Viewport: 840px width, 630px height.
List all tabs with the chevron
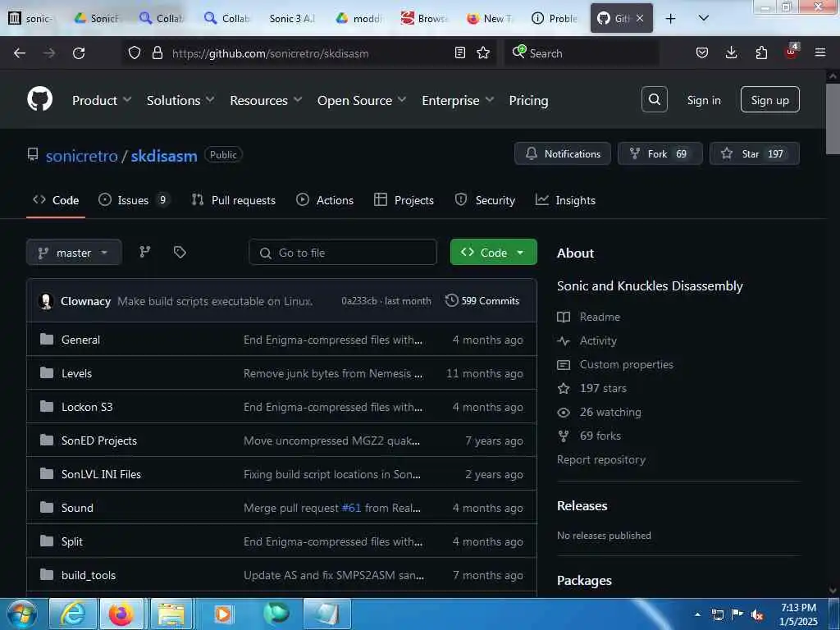pos(703,18)
